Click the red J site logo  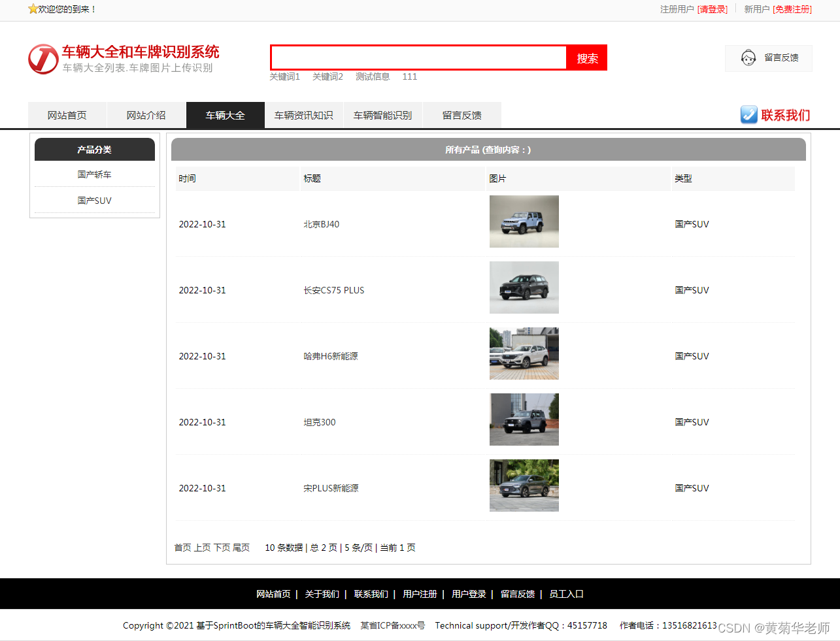point(43,59)
